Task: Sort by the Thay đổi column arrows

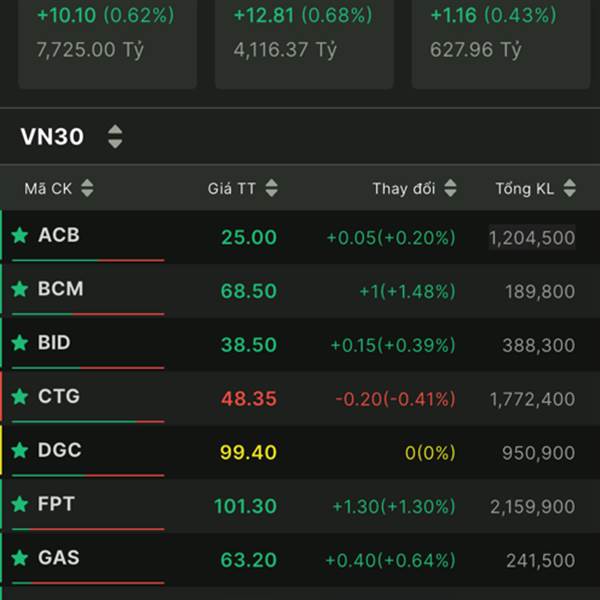Action: [450, 188]
